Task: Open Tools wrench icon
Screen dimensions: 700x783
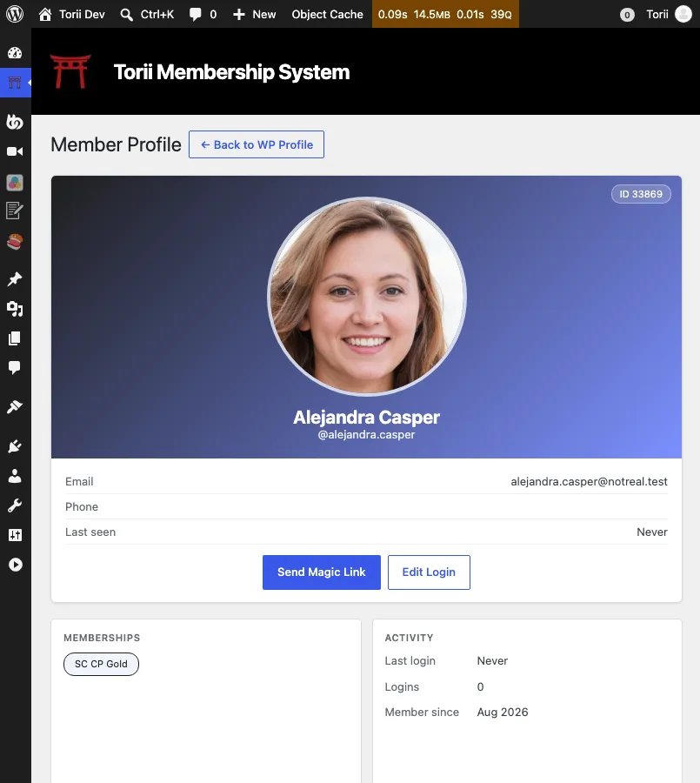Action: point(15,505)
